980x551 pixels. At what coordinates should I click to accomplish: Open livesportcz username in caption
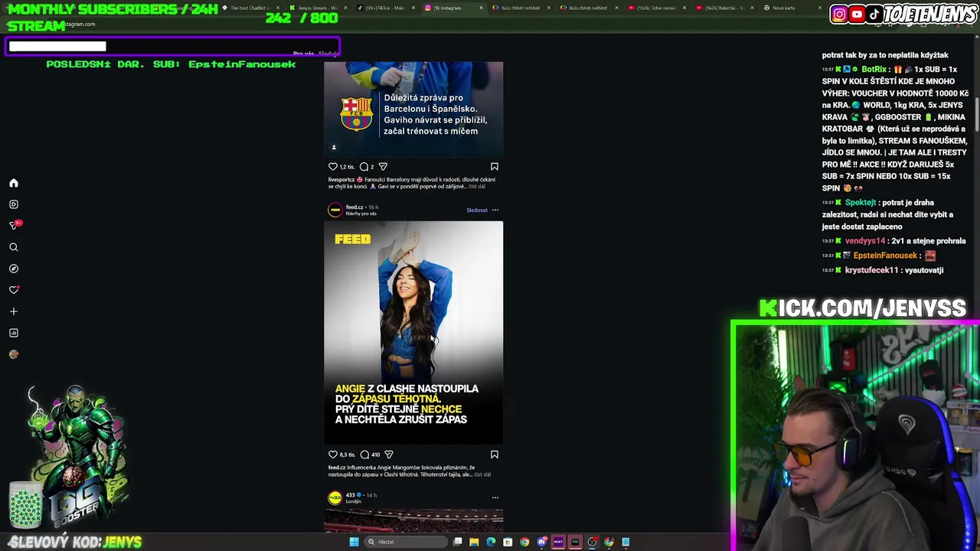[x=341, y=180]
